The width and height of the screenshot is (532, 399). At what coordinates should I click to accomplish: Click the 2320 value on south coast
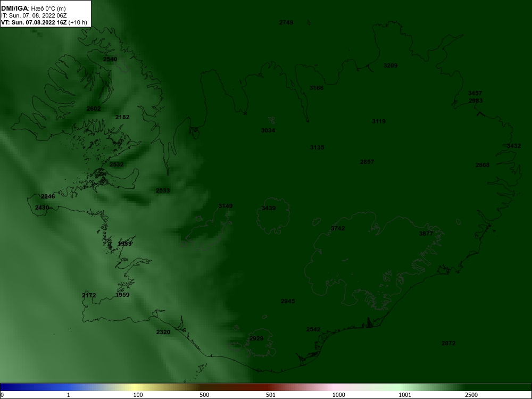(163, 332)
